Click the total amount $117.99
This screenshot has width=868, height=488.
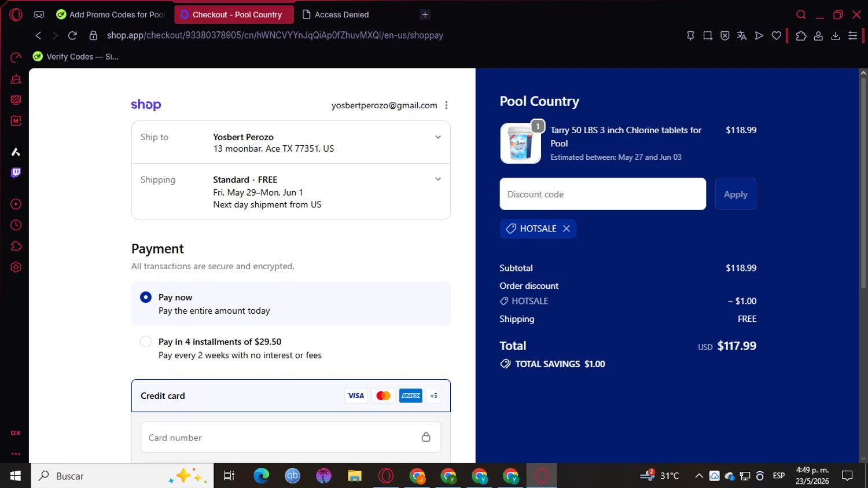coord(737,346)
